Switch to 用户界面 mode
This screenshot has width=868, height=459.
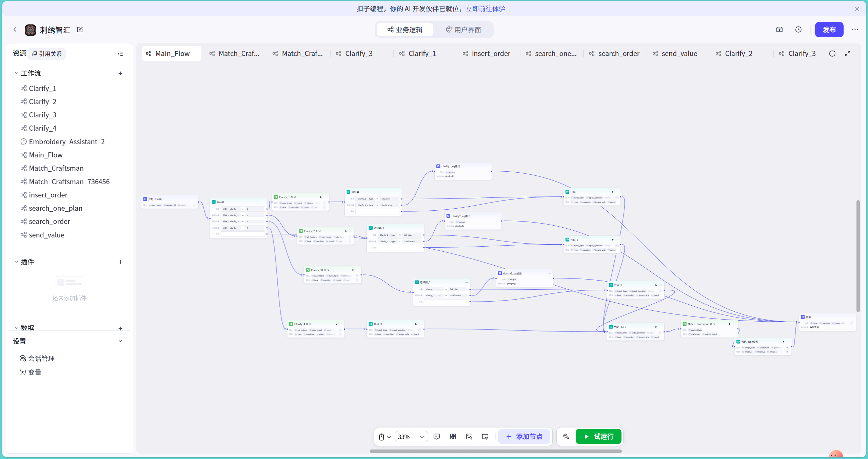[x=463, y=30]
